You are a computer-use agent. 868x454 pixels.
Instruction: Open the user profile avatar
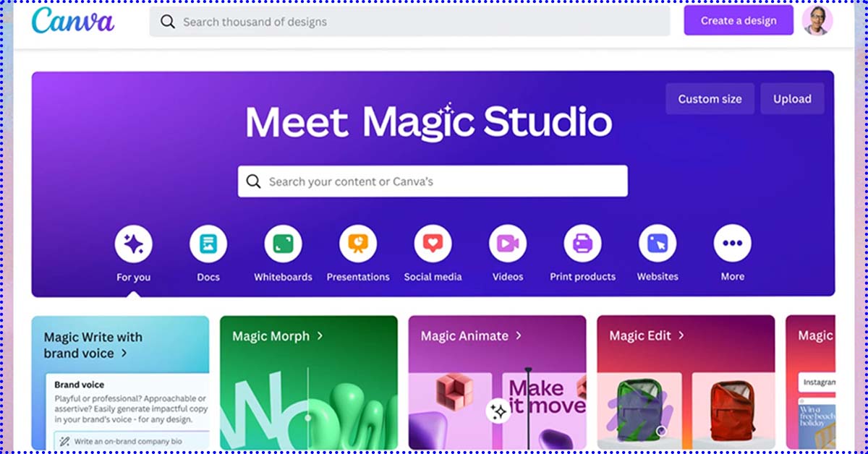click(817, 20)
